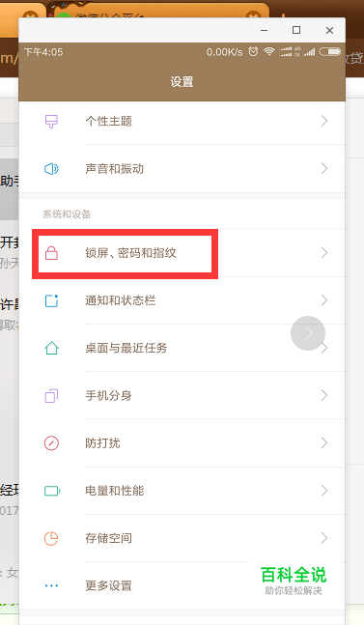Expand 个性主题 using its right chevron

[x=324, y=121]
